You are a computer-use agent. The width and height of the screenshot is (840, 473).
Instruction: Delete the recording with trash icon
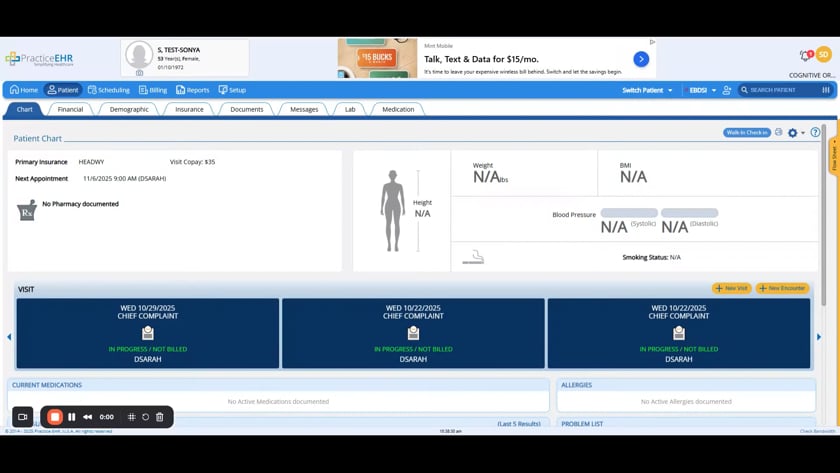(160, 417)
